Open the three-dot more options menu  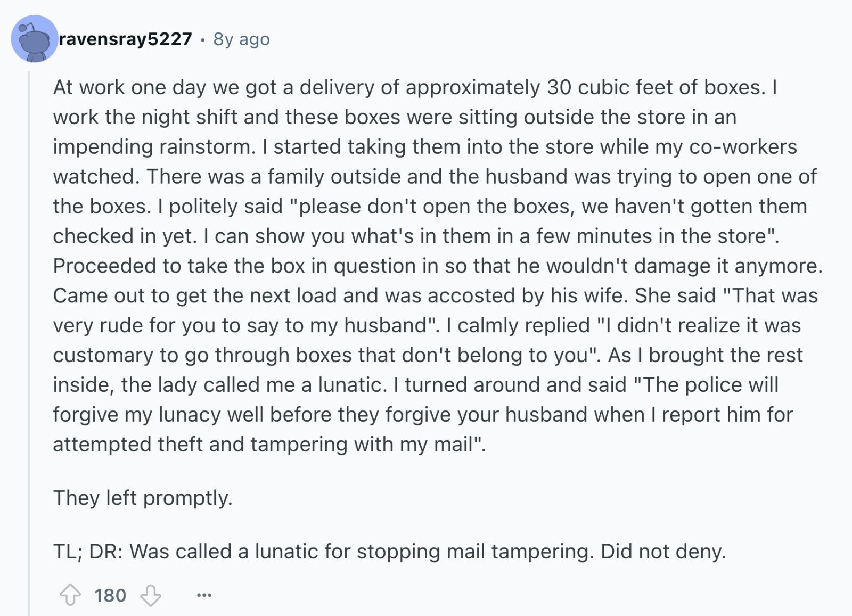204,595
